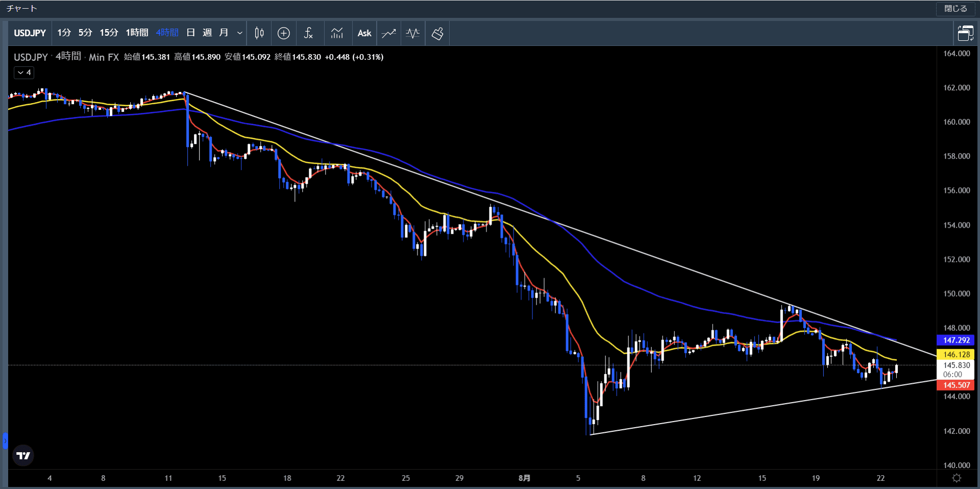The image size is (980, 489).
Task: Open the indicator templates chart icon
Action: 337,33
